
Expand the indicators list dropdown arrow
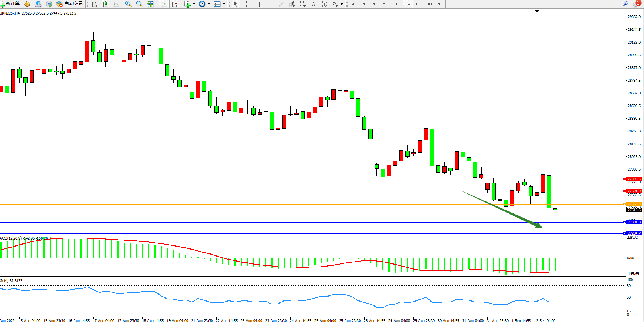(x=194, y=4)
